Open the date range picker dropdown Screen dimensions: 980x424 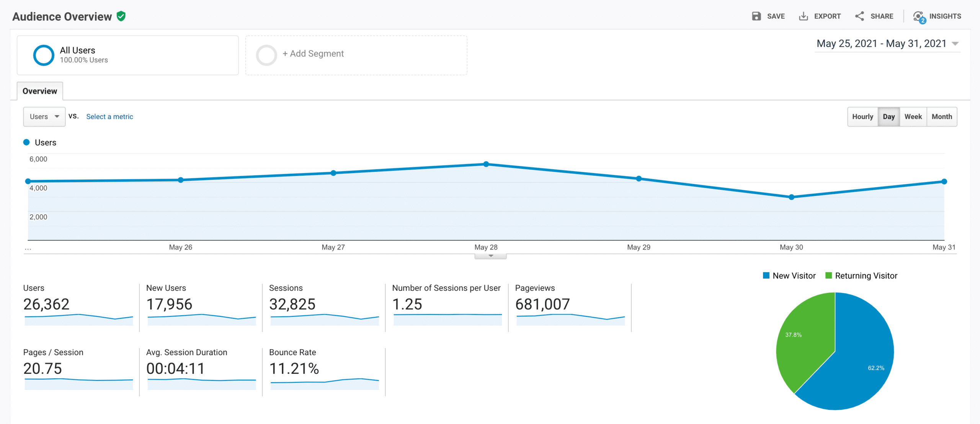click(x=954, y=43)
